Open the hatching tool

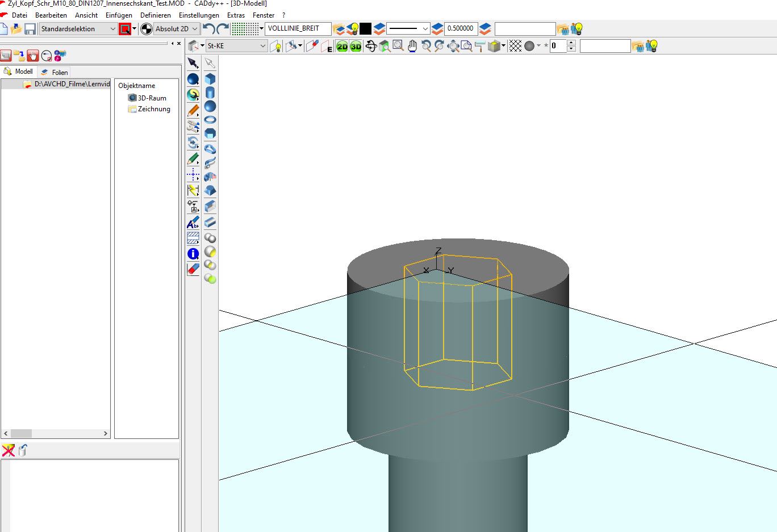tap(193, 238)
